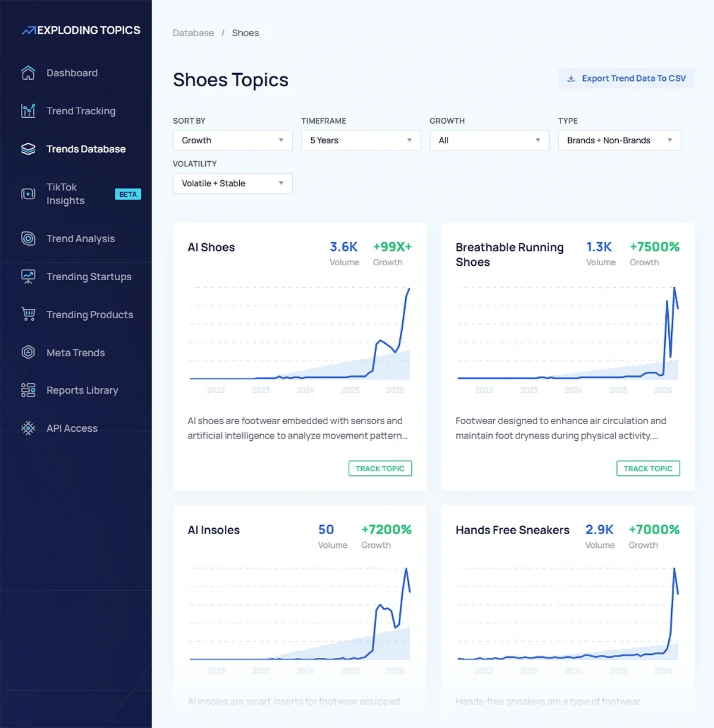The image size is (714, 728).
Task: Click the AI Shoes description text
Action: click(x=297, y=428)
